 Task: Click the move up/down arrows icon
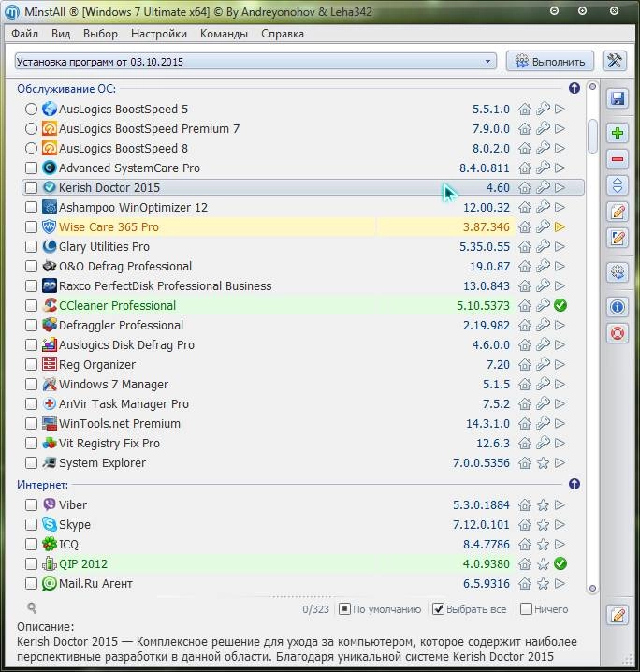point(618,185)
